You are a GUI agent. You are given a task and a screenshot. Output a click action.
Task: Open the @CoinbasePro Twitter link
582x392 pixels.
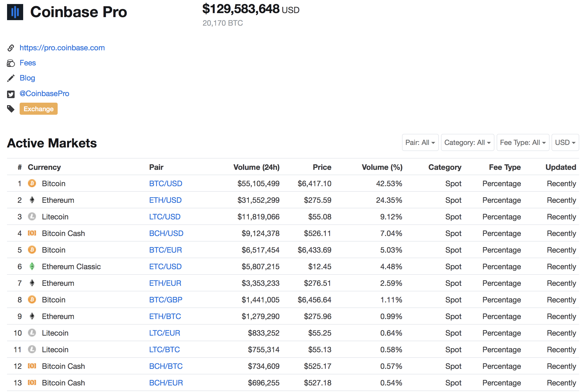coord(44,94)
